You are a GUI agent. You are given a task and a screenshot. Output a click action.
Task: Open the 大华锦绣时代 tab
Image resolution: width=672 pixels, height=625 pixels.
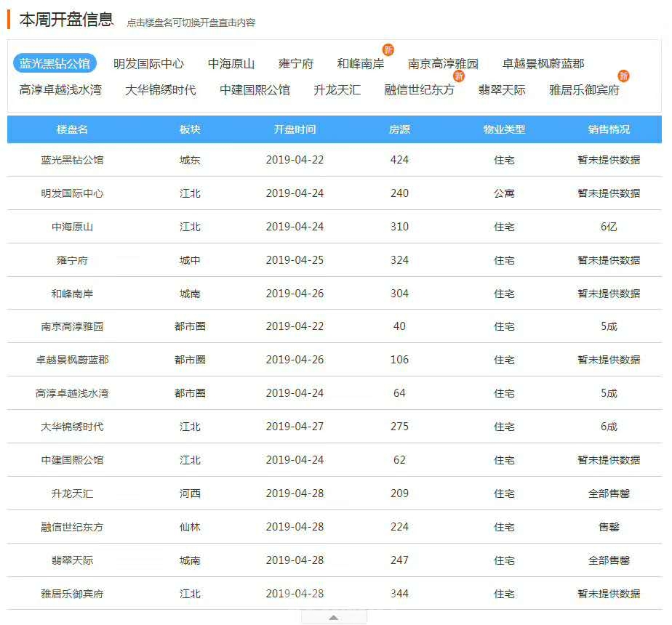point(161,90)
